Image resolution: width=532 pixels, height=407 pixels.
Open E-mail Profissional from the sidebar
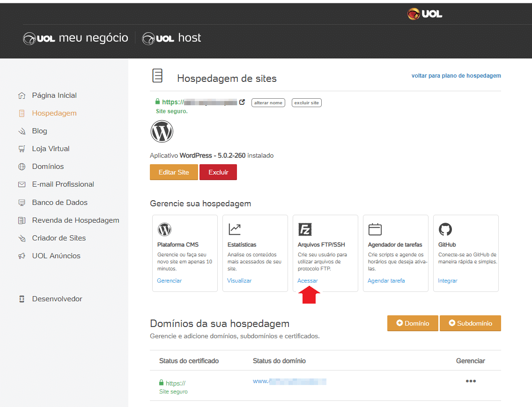tap(63, 184)
